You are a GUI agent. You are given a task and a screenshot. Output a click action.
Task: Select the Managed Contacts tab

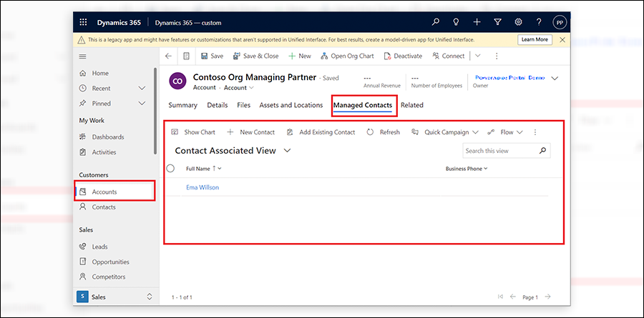[363, 106]
